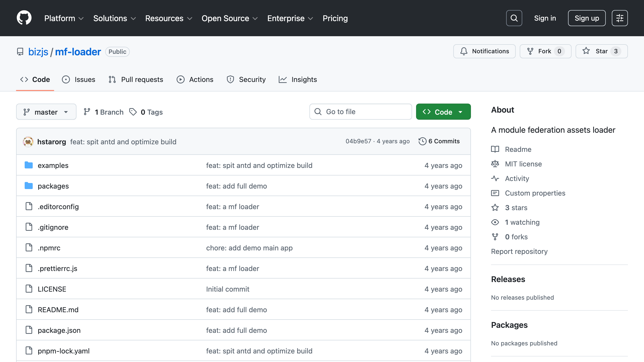Viewport: 644px width, 362px height.
Task: Switch to the Issues tab
Action: (x=79, y=80)
